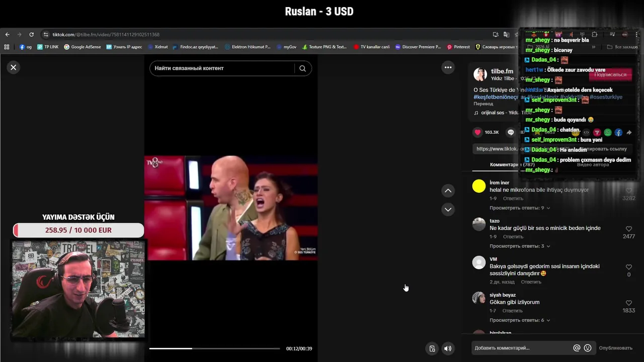644x362 pixels.
Task: Insert mention with @ icon
Action: click(x=577, y=348)
